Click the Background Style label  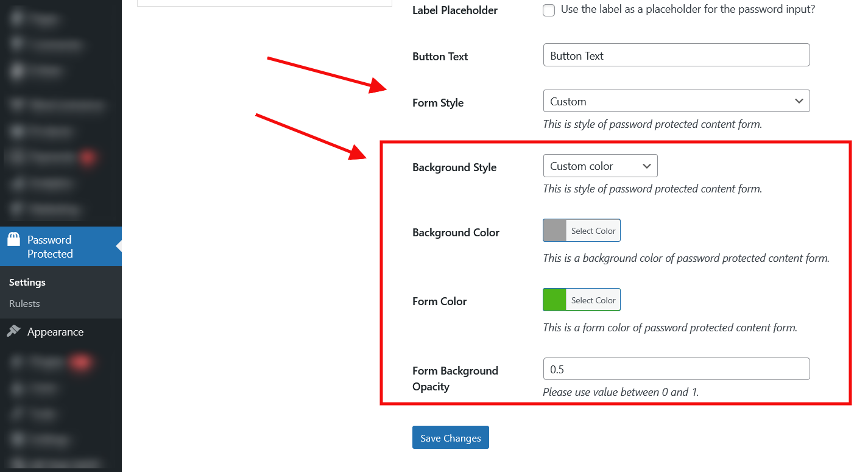click(x=454, y=167)
